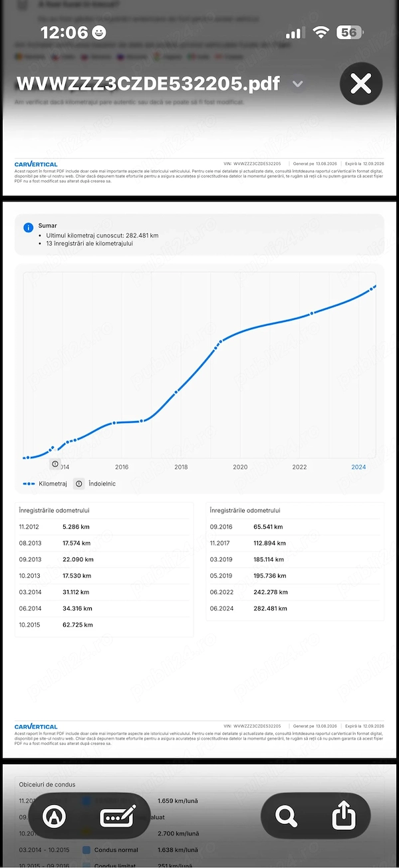Select the 2020 label on chart axis
The image size is (399, 868).
240,467
